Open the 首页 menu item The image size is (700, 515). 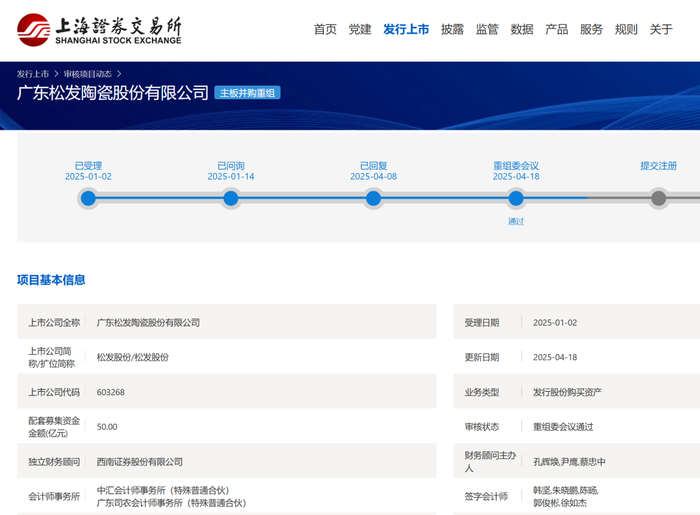(x=325, y=30)
